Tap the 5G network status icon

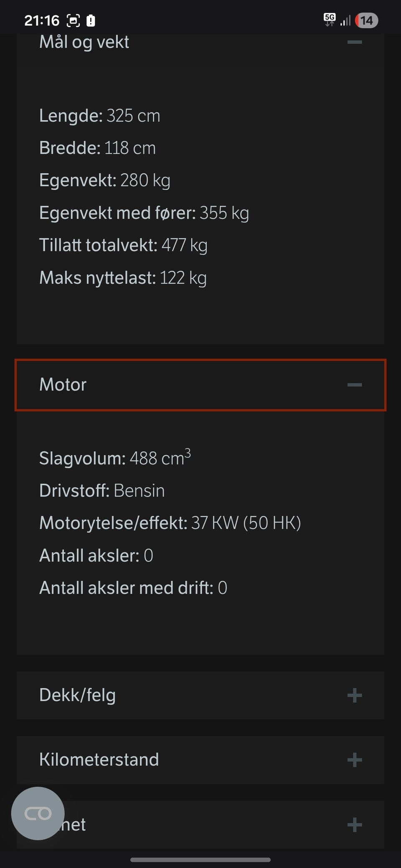tap(330, 20)
